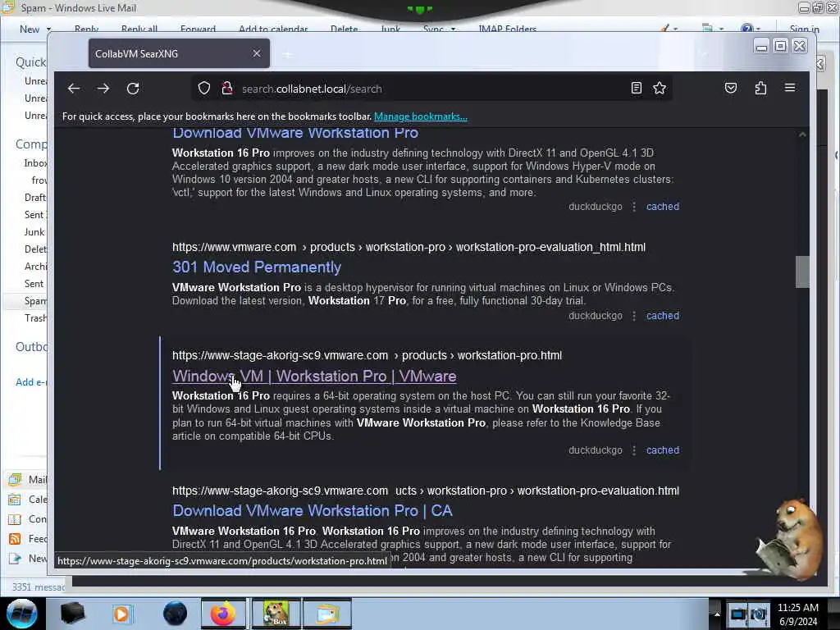Open cached link for Windows VM result
This screenshot has height=630, width=840.
pos(663,450)
